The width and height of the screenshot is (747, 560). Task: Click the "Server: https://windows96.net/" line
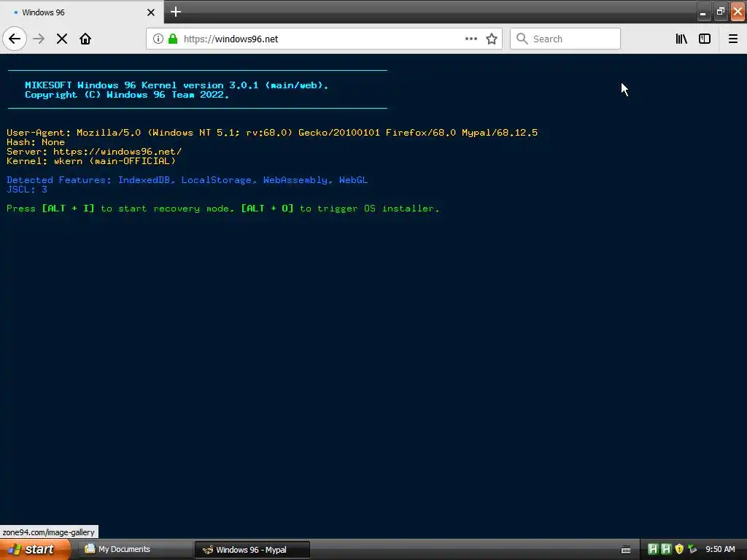point(94,152)
